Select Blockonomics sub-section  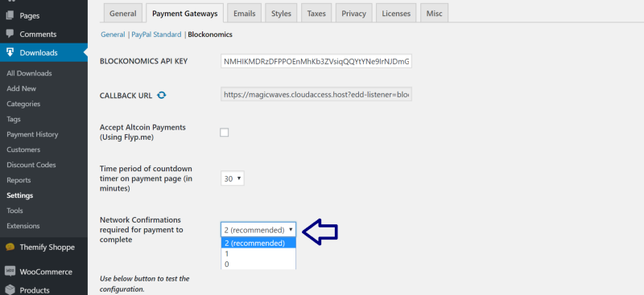pos(210,35)
